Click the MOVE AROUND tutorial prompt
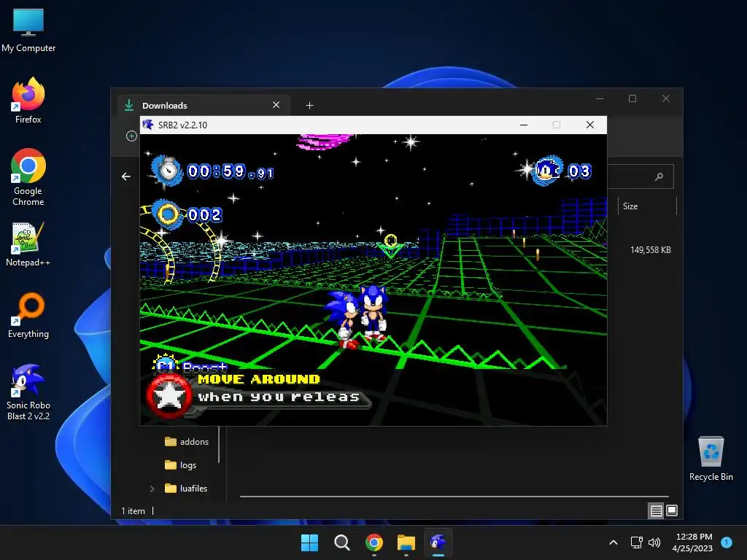Screen dimensions: 747x560 (259, 379)
